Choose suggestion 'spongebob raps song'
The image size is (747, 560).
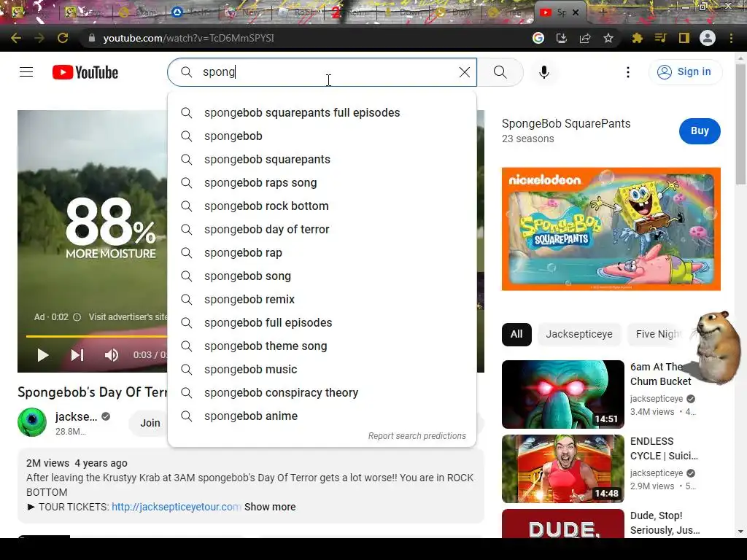click(x=322, y=183)
